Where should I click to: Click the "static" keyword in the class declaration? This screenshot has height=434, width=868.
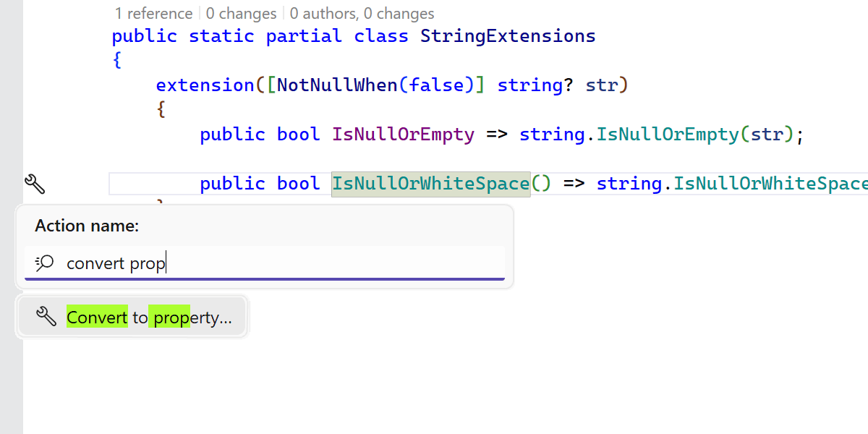(x=222, y=36)
